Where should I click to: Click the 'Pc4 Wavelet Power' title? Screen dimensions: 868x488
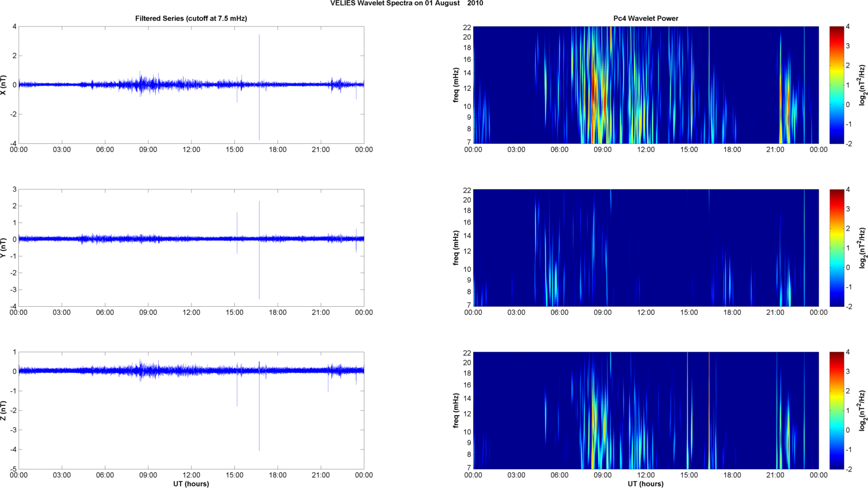(x=646, y=18)
